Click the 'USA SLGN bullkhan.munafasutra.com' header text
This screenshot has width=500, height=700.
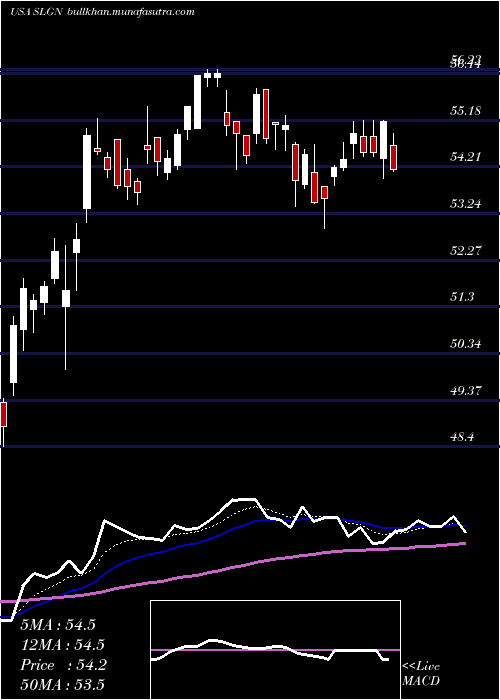coord(102,12)
